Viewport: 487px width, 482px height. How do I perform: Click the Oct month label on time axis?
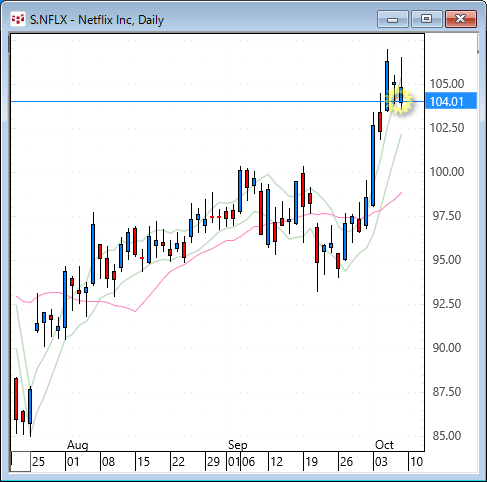coord(384,445)
